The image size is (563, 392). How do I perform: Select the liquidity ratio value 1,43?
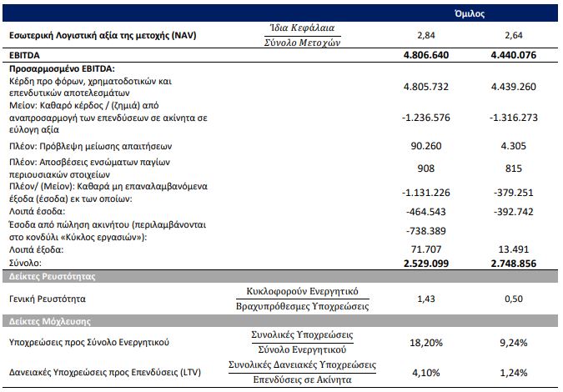point(426,298)
